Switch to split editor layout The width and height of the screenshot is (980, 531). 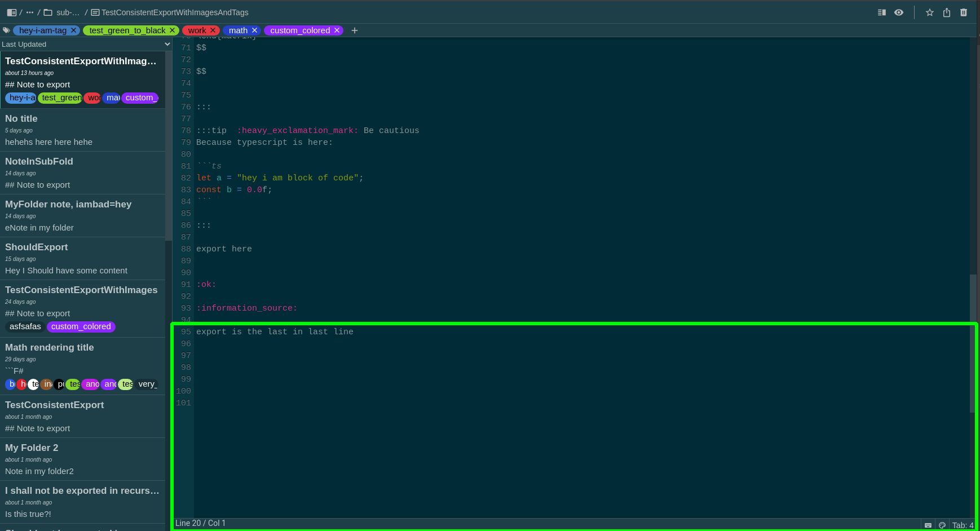click(882, 12)
